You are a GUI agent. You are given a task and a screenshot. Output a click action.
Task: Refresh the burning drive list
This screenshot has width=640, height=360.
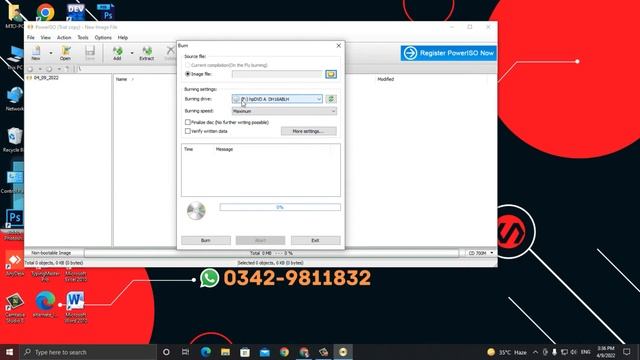331,99
